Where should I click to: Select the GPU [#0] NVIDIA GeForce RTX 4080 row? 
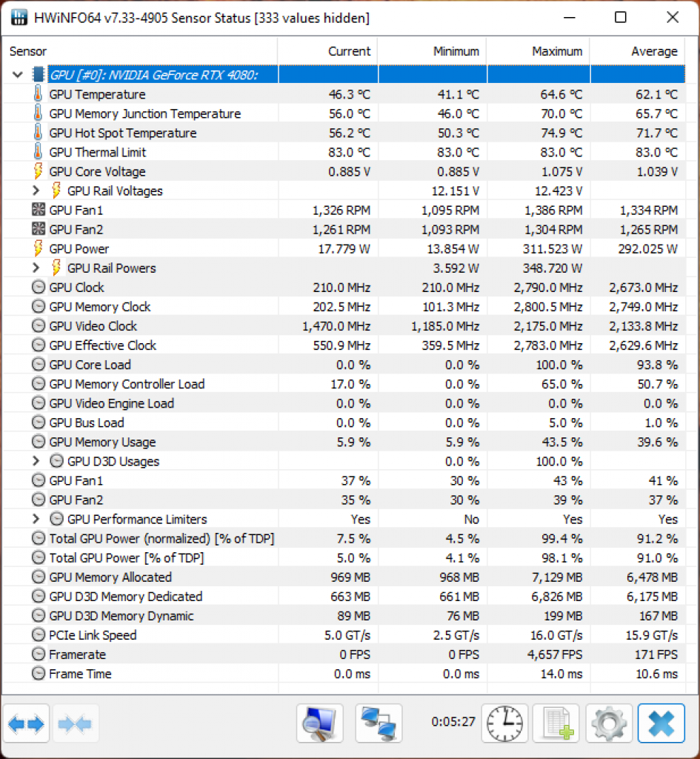click(x=366, y=75)
